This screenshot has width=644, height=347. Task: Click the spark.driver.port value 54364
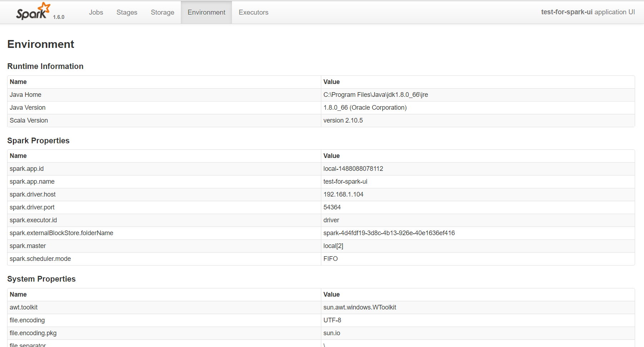(x=332, y=207)
